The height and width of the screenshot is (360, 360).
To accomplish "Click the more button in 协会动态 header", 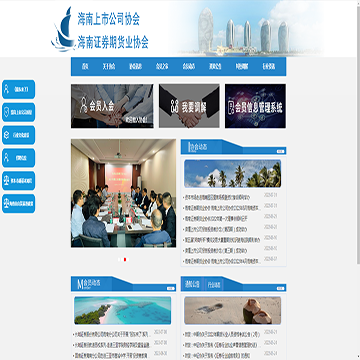I will (x=281, y=151).
